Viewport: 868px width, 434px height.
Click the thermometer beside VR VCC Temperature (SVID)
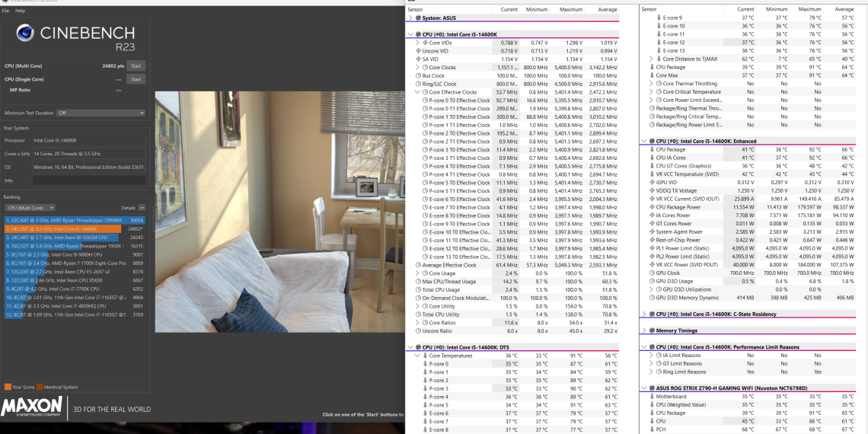(652, 174)
